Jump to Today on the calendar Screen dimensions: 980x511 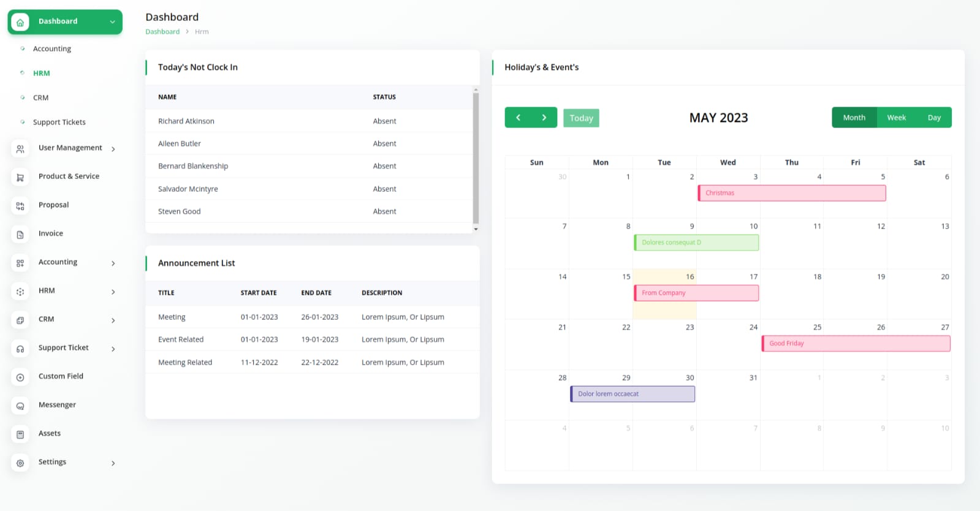[x=581, y=118]
